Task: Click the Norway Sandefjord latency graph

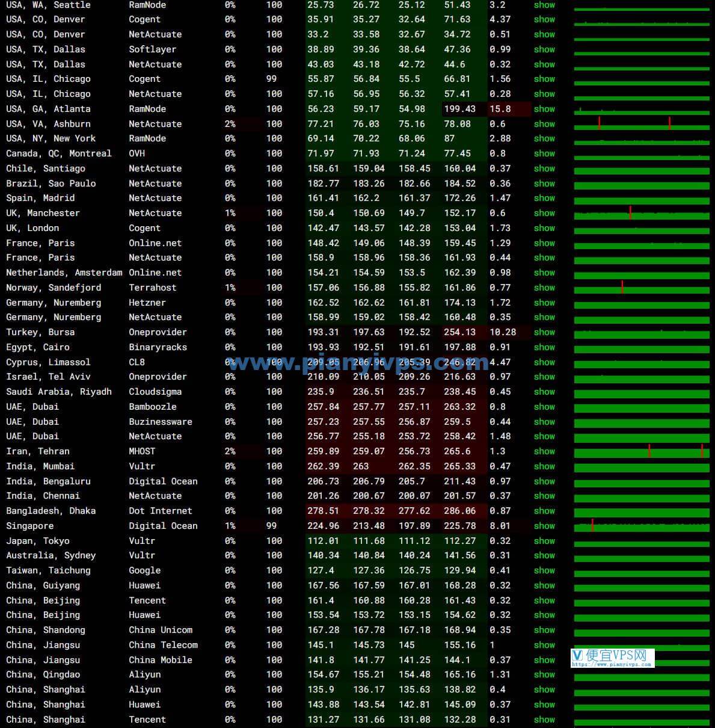Action: (x=642, y=287)
